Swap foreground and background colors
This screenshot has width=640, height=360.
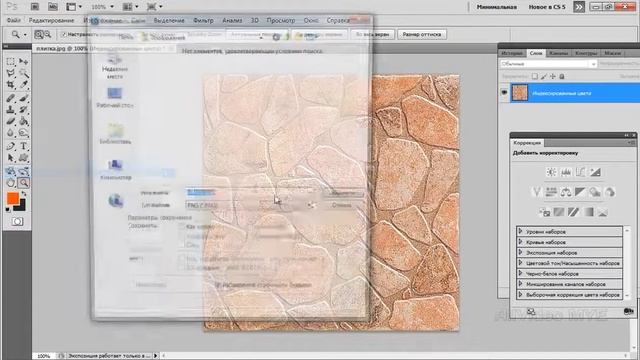click(x=24, y=194)
